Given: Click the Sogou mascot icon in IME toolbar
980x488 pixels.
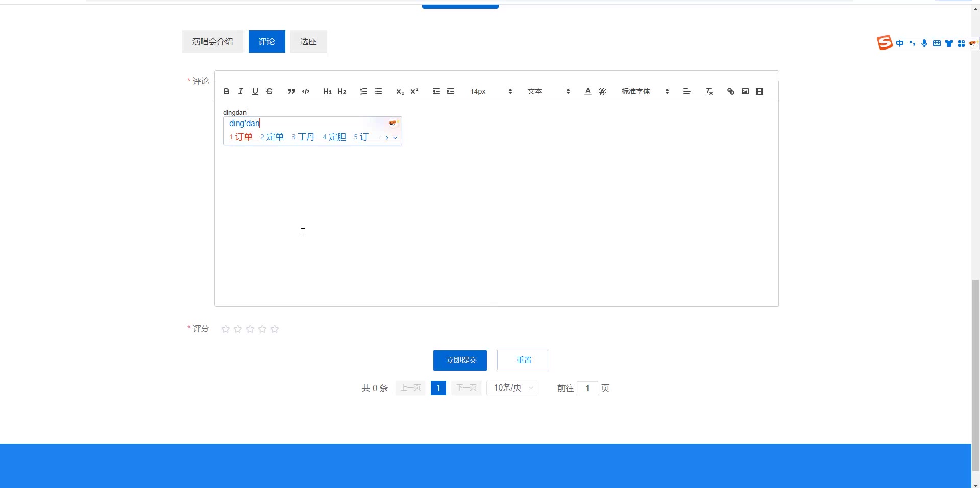Looking at the screenshot, I should (973, 43).
